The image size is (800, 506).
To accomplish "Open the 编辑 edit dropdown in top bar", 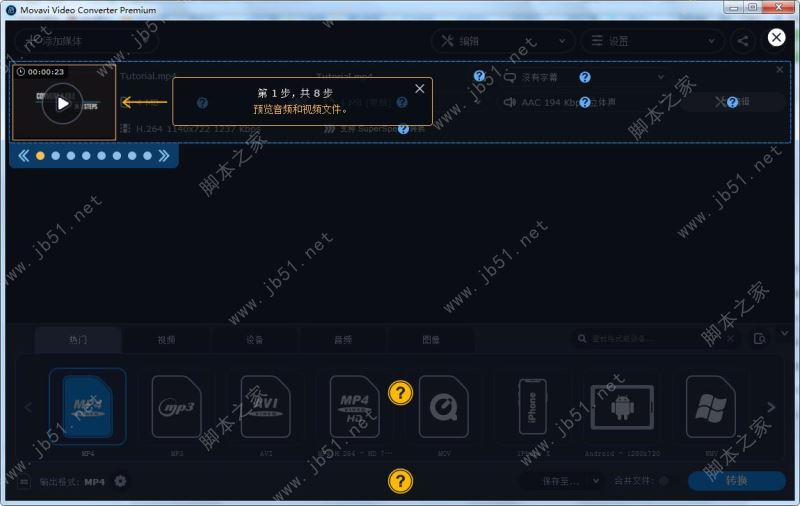I will pyautogui.click(x=503, y=41).
